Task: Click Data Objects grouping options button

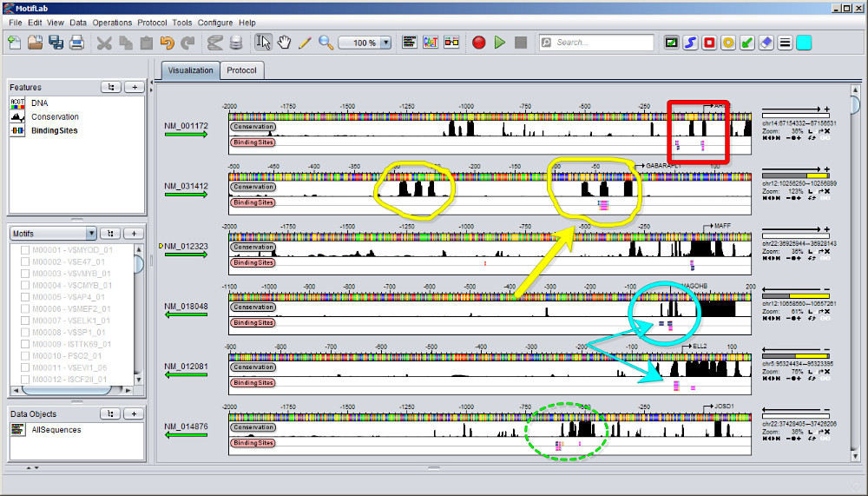Action: click(x=110, y=413)
